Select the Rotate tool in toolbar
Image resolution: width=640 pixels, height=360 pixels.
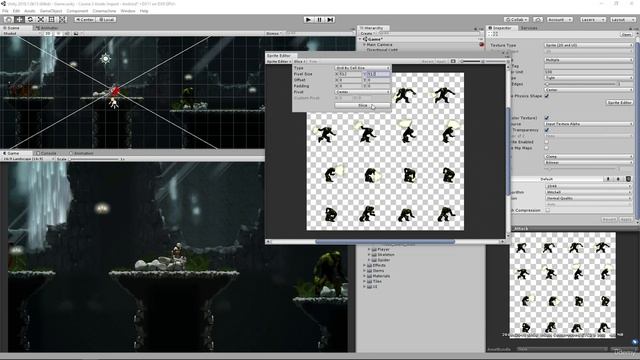coord(30,19)
